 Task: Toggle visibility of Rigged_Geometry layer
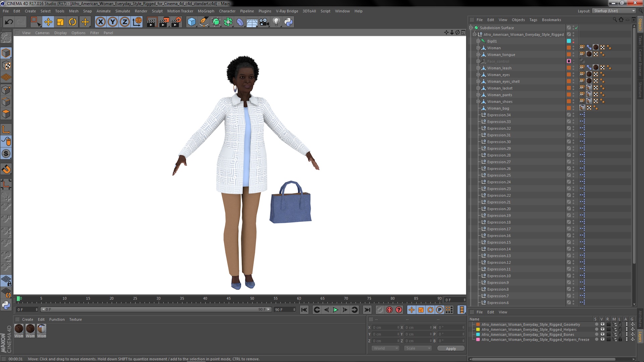602,324
